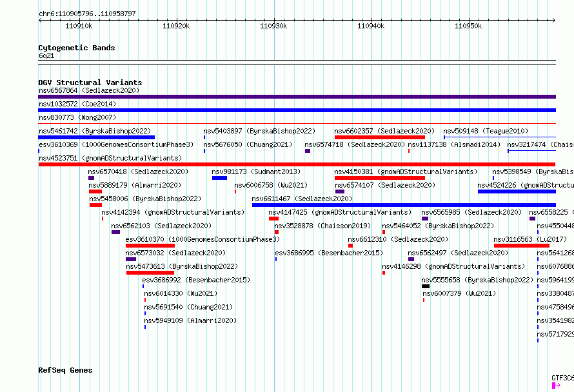Click nsv3528878 (Chaisson2019) label
This screenshot has width=574, height=392.
click(x=322, y=226)
